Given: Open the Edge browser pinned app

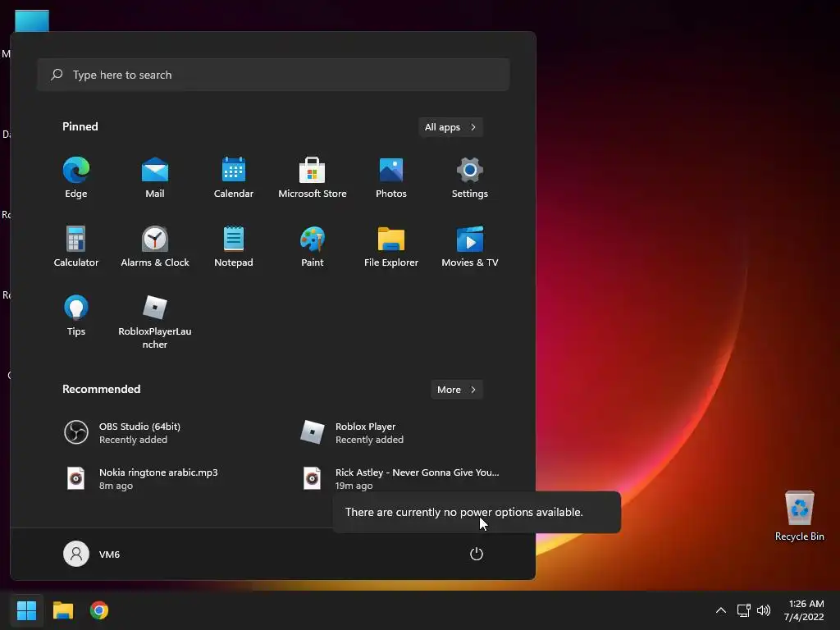Looking at the screenshot, I should (76, 178).
